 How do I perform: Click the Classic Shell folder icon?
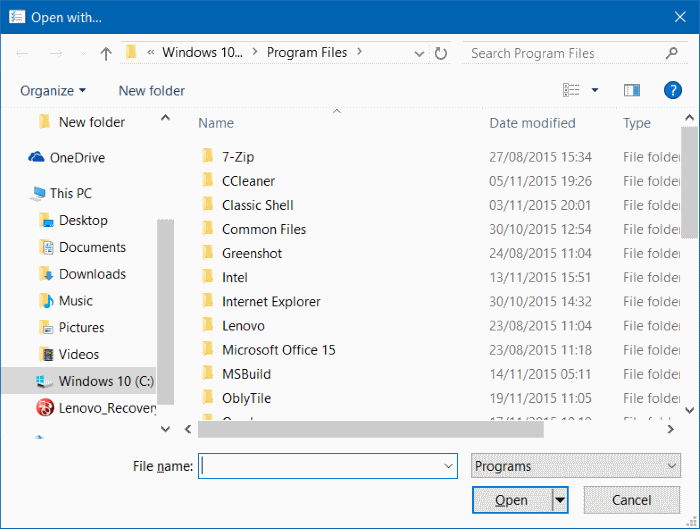pos(208,204)
